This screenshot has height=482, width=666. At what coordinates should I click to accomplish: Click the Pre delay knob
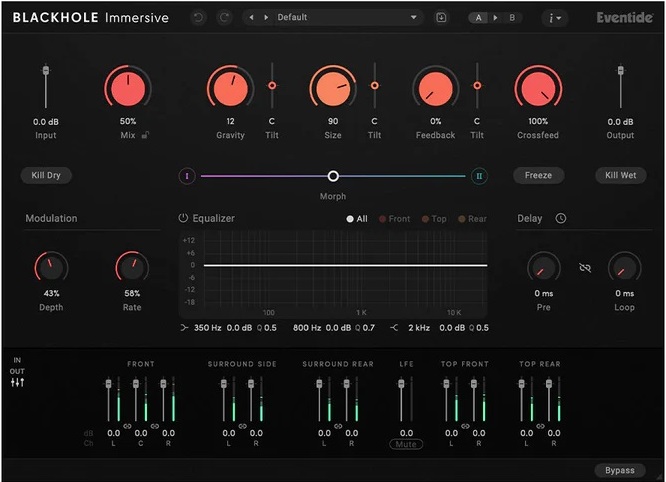click(x=544, y=268)
